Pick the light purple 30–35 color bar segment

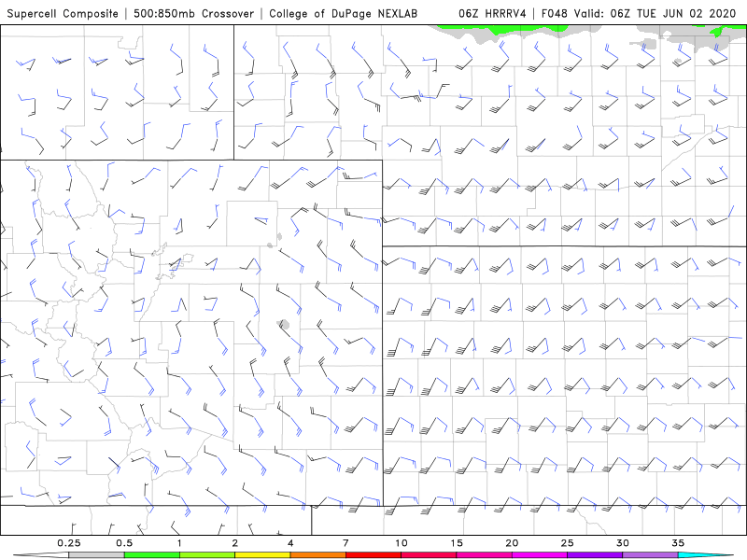(650, 555)
